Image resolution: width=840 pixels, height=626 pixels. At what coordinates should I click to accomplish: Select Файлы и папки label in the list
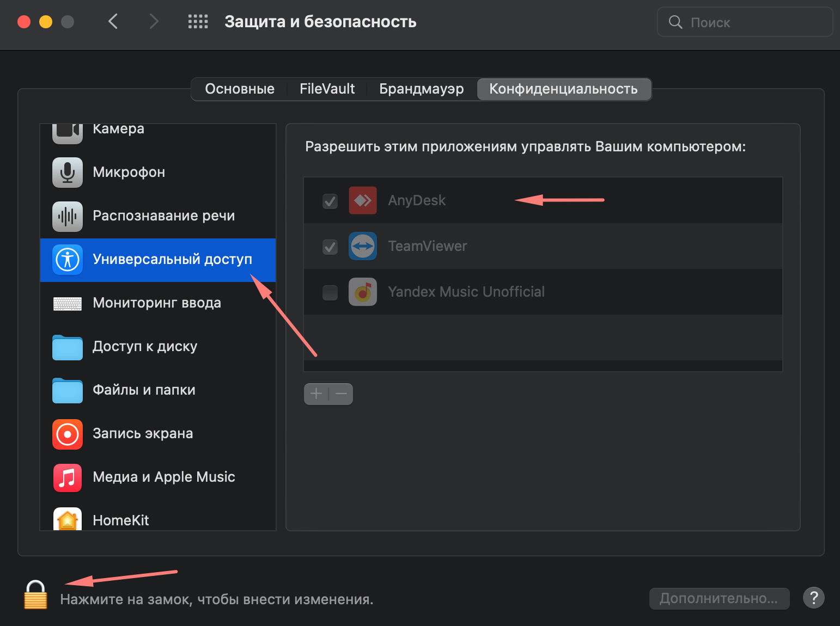144,390
